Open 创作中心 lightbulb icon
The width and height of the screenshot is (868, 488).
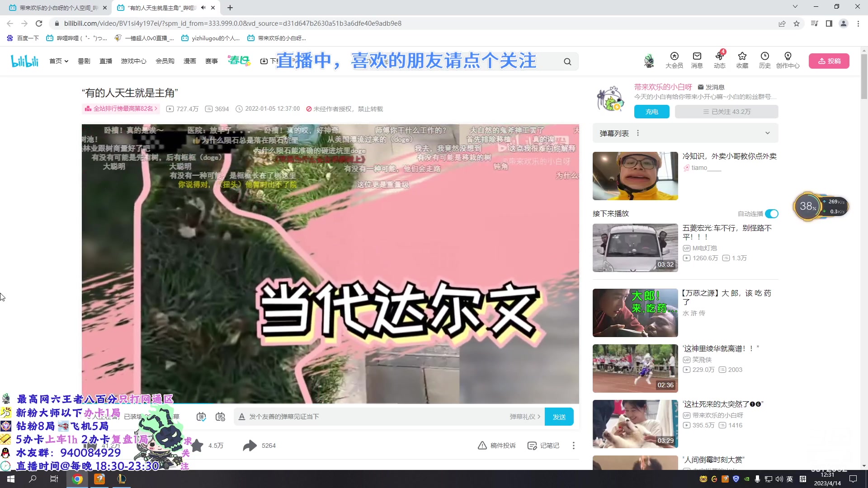[x=788, y=60]
